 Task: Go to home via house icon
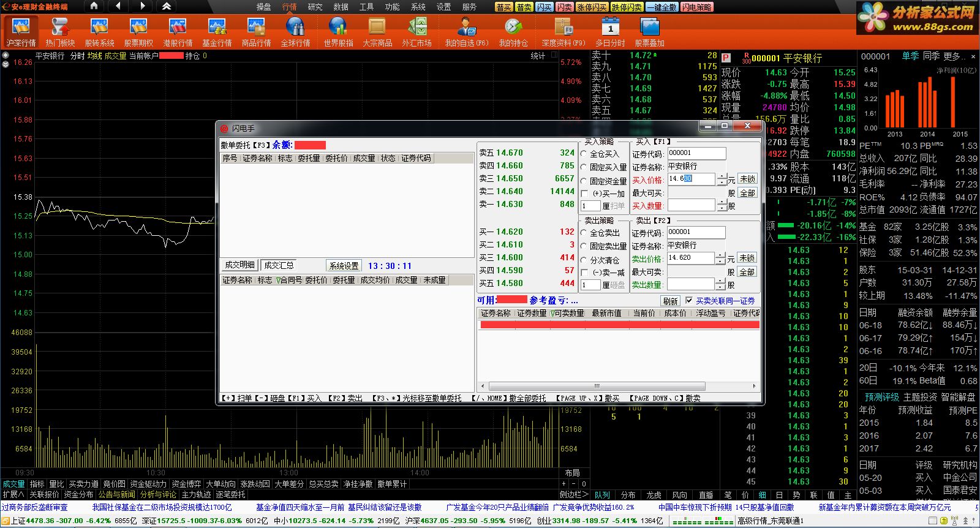click(94, 6)
